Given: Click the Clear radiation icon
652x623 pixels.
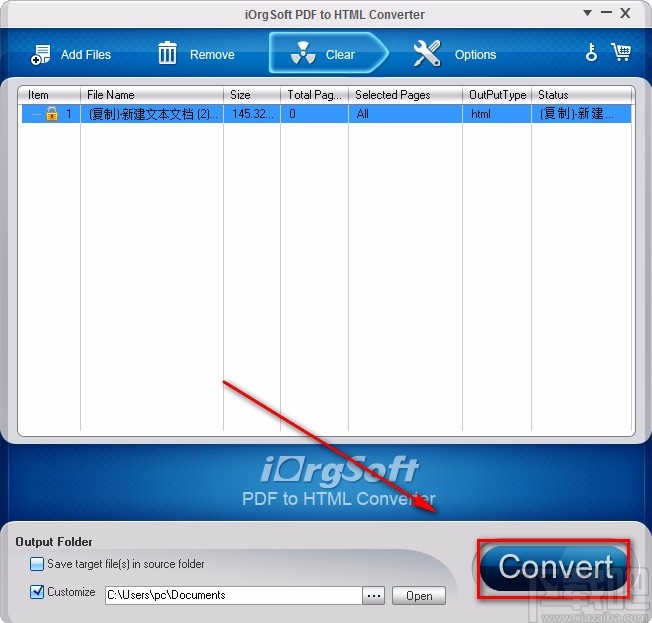Looking at the screenshot, I should coord(303,54).
